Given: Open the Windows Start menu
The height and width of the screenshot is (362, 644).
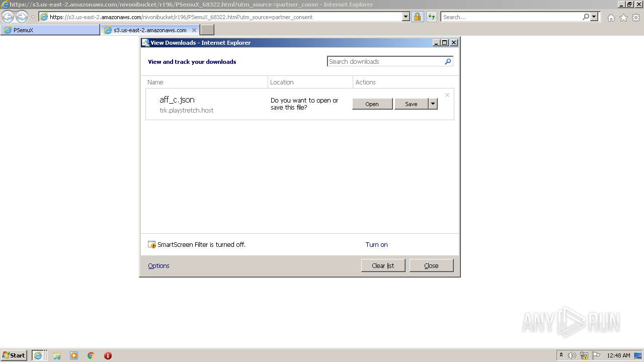Looking at the screenshot, I should pyautogui.click(x=14, y=355).
